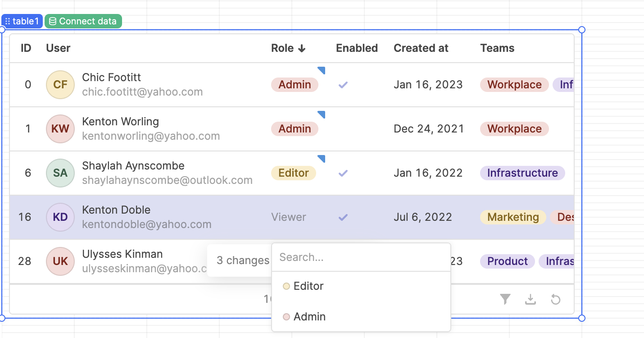Click the download icon in table footer
This screenshot has width=644, height=338.
tap(531, 299)
